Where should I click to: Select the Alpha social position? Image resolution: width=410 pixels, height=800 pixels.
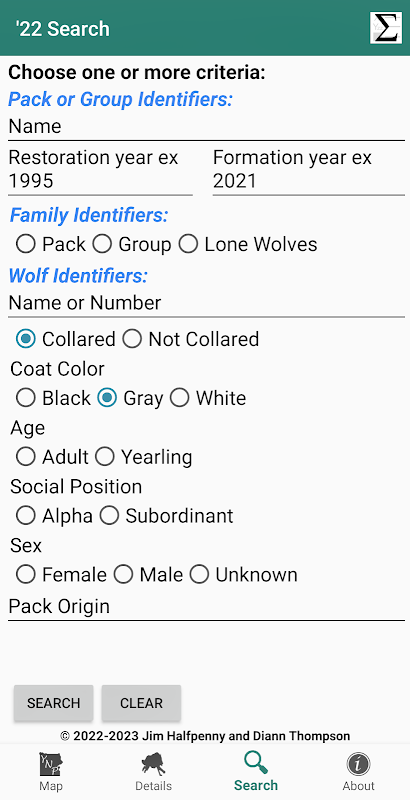click(x=25, y=516)
